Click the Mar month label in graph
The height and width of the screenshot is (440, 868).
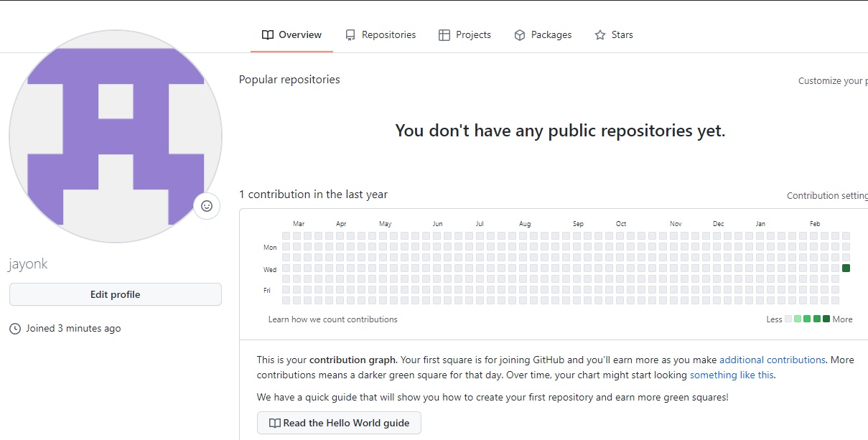pos(299,224)
